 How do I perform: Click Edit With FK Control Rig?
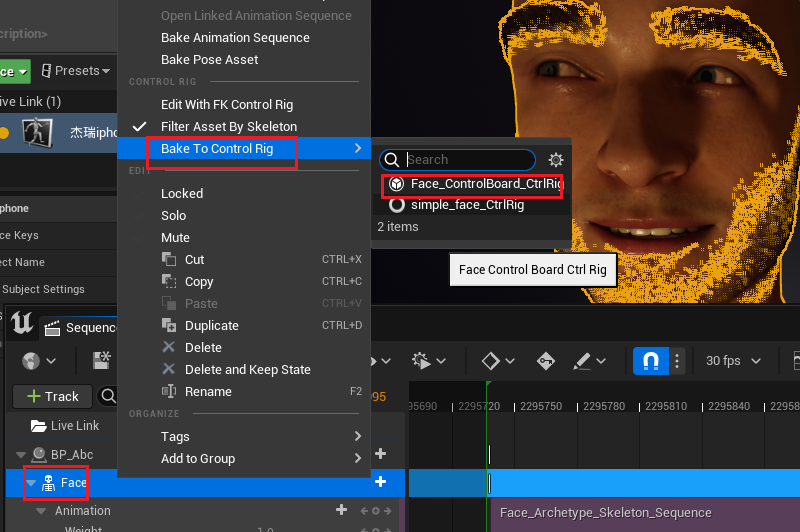pyautogui.click(x=227, y=105)
